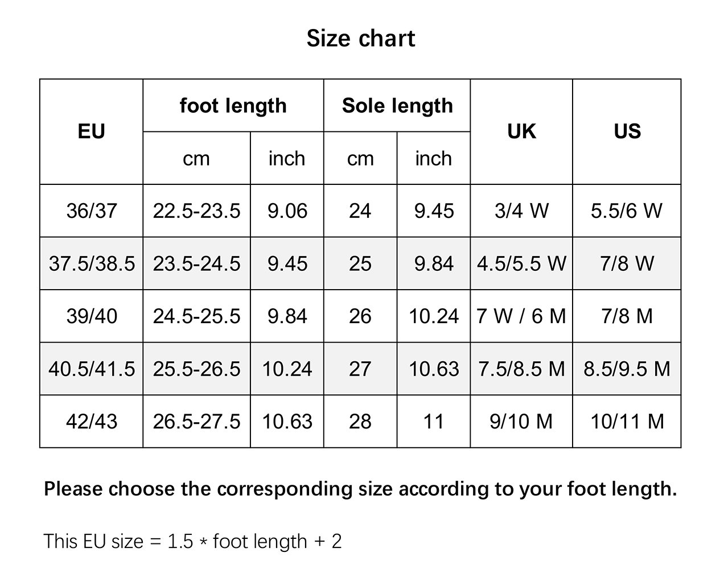
Task: Select the US size 10/11 M cell
Action: 627,422
